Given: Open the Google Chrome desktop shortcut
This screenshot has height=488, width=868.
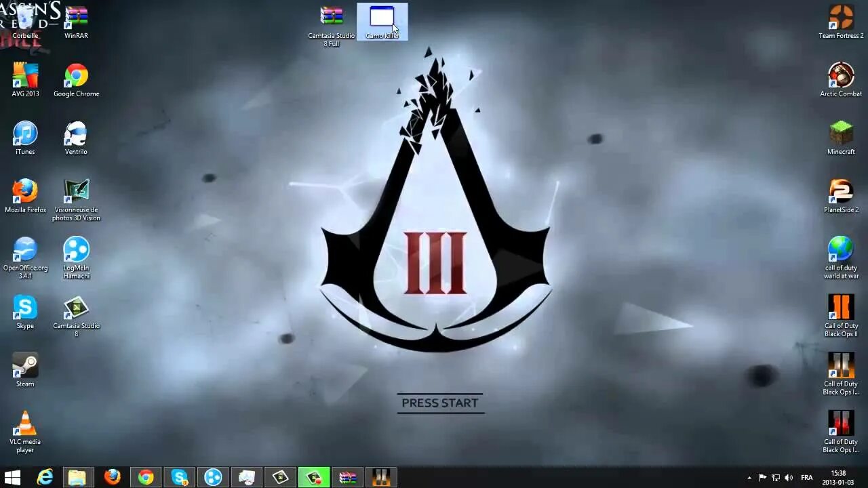Looking at the screenshot, I should coord(76,80).
